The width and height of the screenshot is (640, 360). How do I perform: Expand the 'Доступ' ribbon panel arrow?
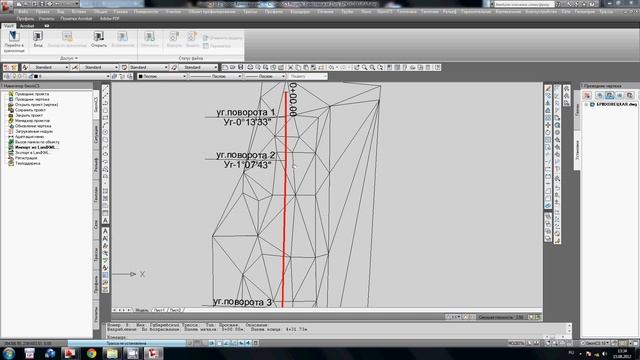pyautogui.click(x=76, y=58)
